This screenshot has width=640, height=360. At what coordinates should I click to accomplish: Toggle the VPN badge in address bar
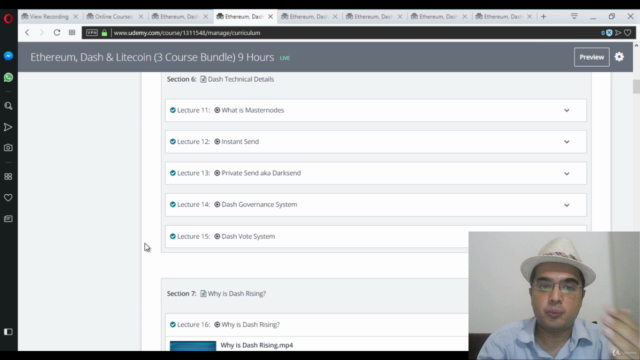pos(92,33)
